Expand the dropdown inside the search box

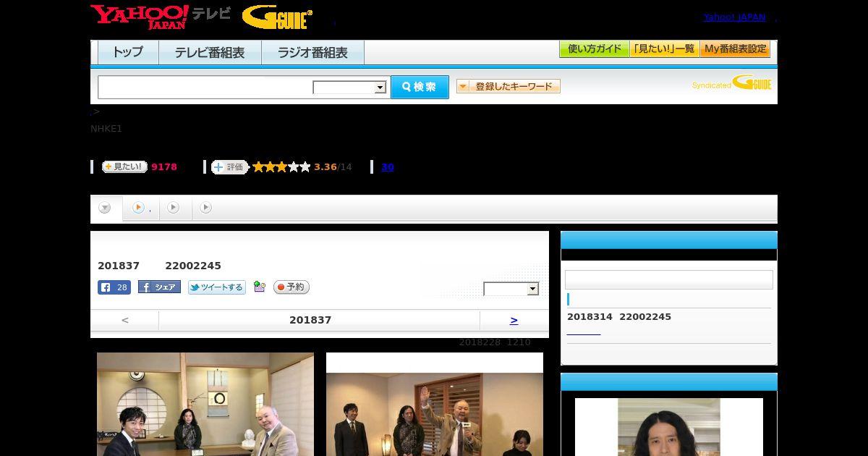pos(350,88)
